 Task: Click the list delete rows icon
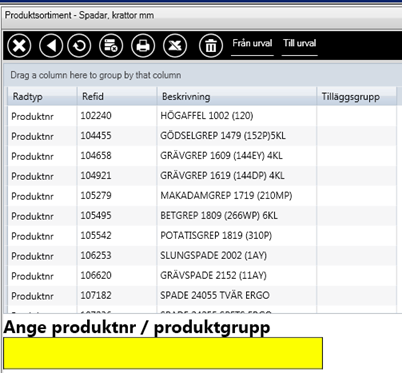(111, 46)
